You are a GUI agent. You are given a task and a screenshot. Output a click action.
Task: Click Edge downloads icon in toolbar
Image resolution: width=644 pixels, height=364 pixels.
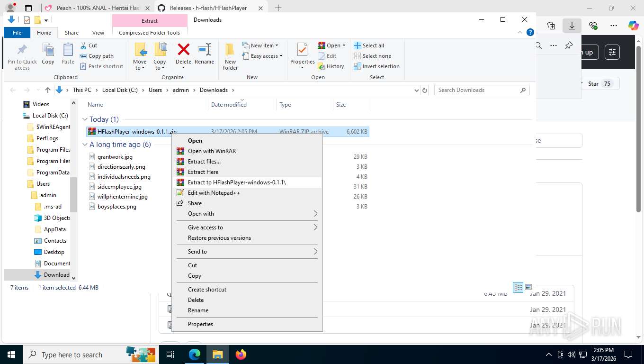[572, 26]
